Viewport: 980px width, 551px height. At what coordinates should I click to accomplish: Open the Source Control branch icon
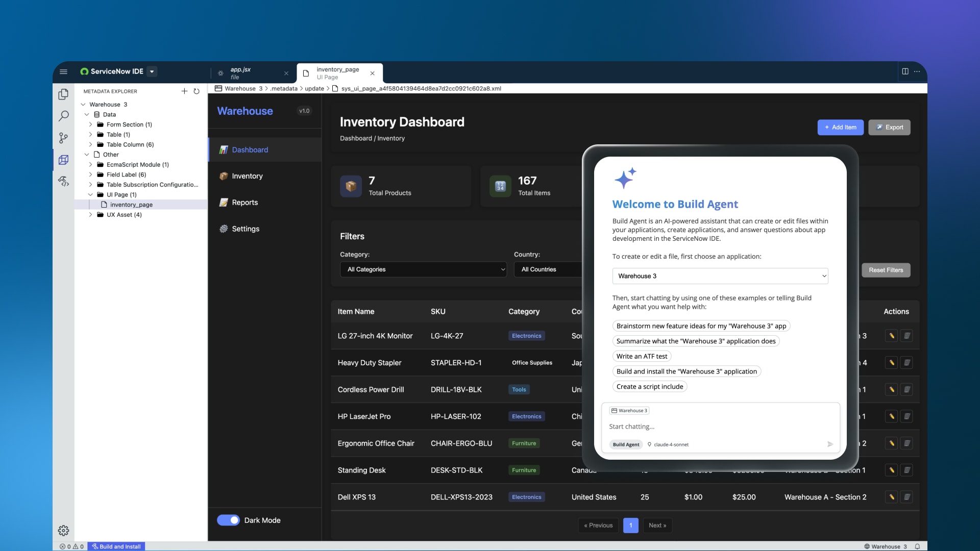point(63,138)
